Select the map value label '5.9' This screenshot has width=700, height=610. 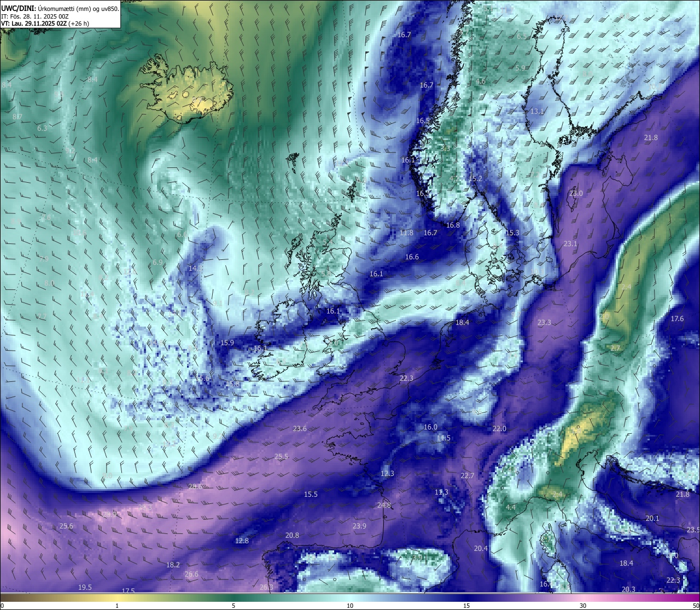click(x=520, y=68)
